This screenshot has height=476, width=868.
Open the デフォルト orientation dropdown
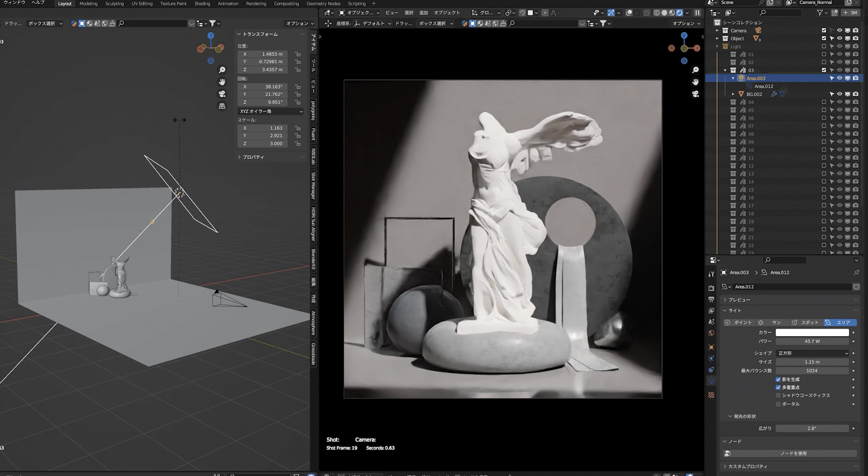coord(373,24)
